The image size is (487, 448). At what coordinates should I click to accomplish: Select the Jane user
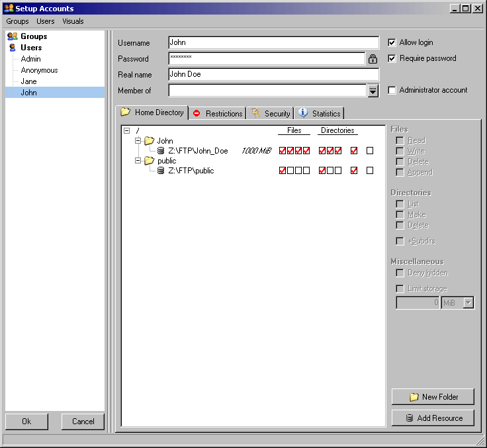29,81
